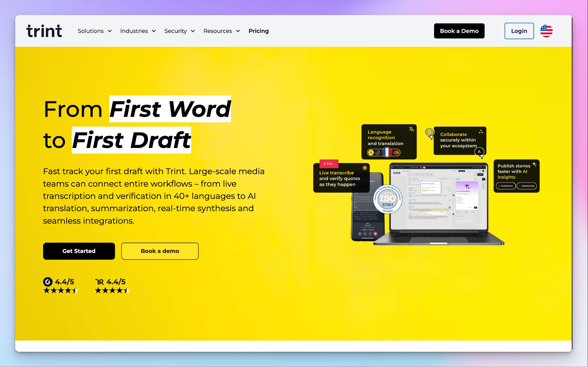Screen dimensions: 588x367
Task: Click the Live transcribe card text
Action: click(x=340, y=179)
